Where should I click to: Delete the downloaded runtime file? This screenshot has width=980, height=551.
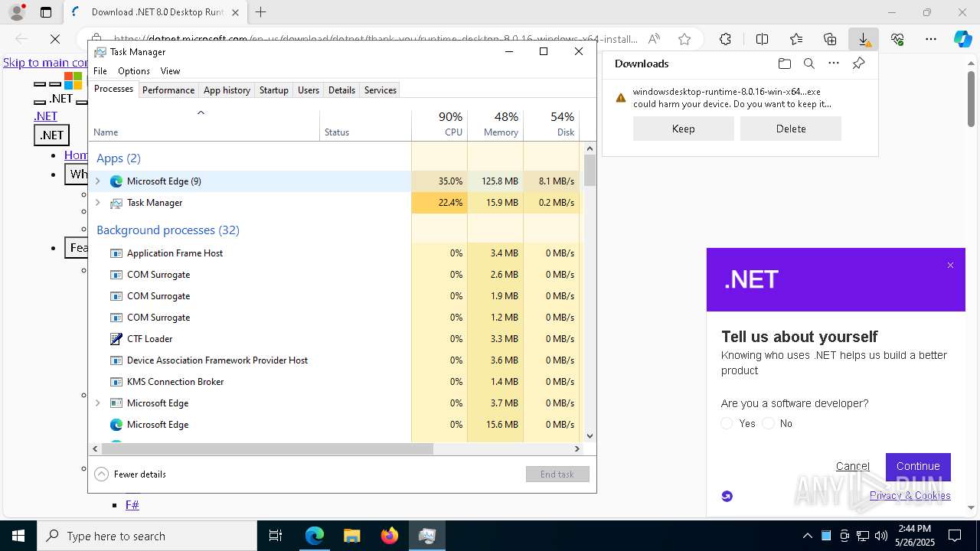click(791, 129)
